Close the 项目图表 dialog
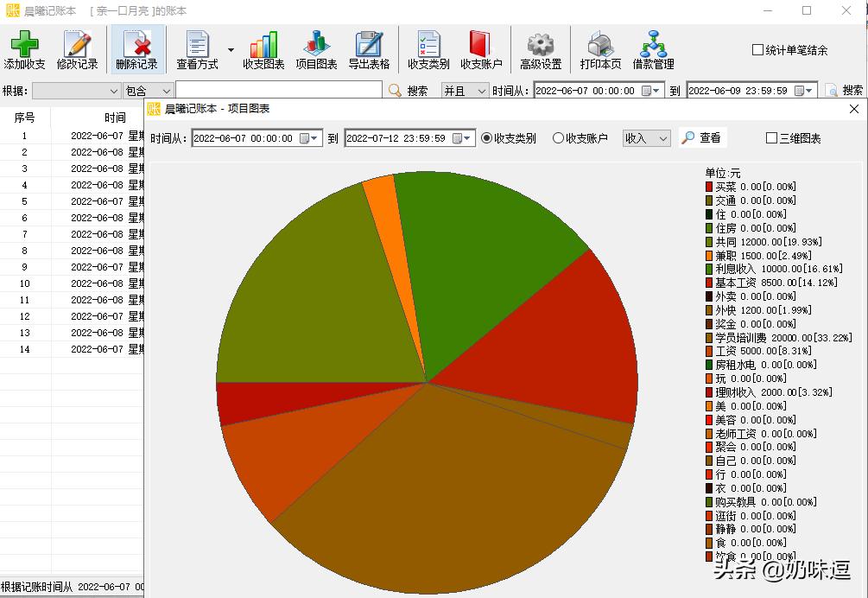868x598 pixels. [x=854, y=109]
